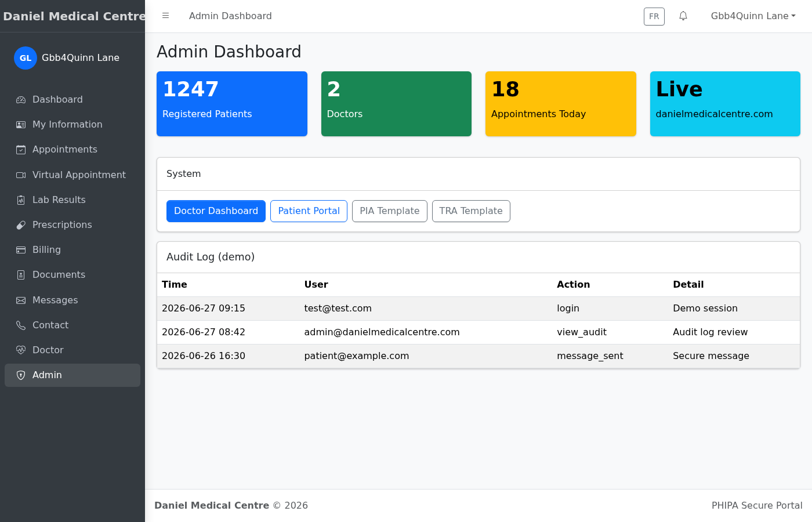
Task: Click the Lab Results clipboard icon
Action: 21,200
